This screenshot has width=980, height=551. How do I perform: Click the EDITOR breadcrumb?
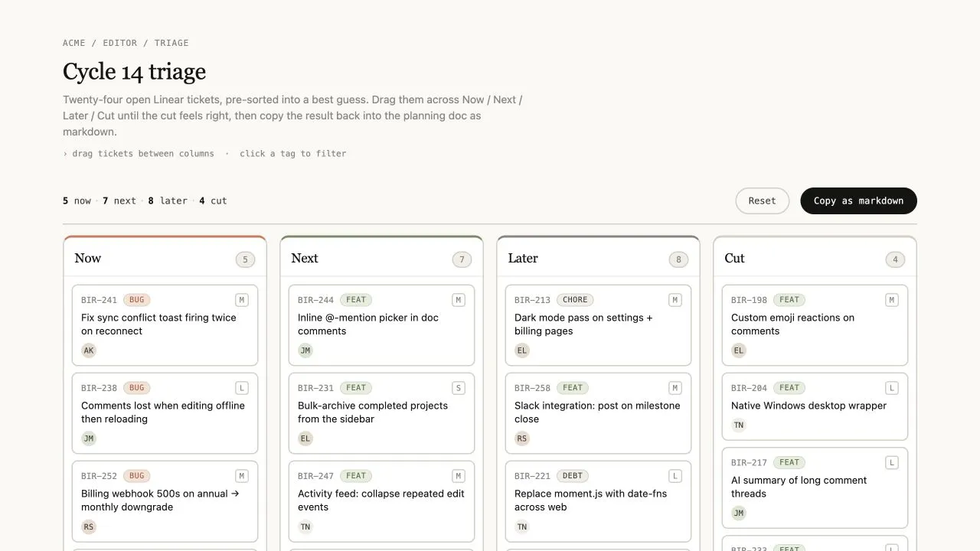pos(120,43)
